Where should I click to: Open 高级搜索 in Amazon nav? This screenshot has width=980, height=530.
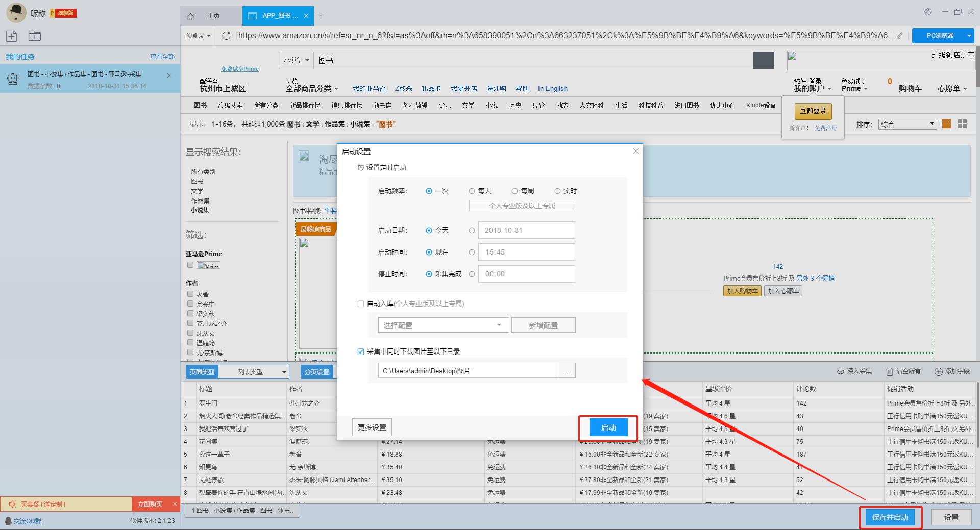pos(230,105)
